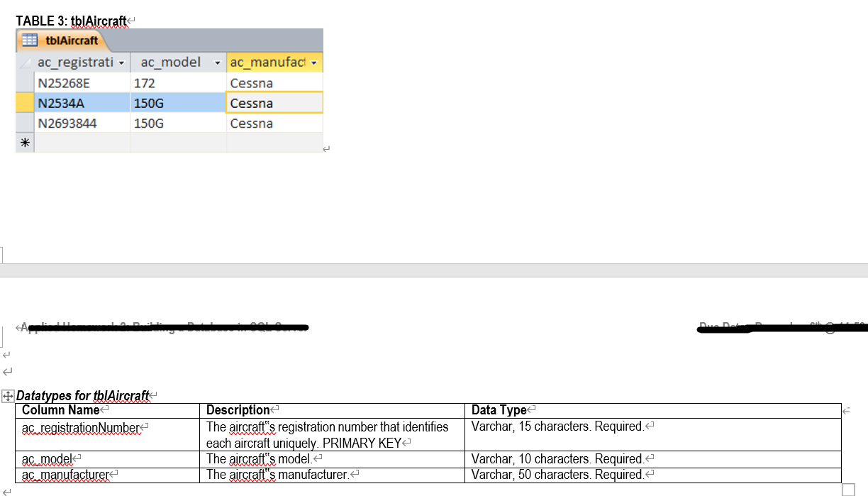Switch to the tblAircraft document tab
Image resolution: width=868 pixels, height=496 pixels.
pos(71,40)
